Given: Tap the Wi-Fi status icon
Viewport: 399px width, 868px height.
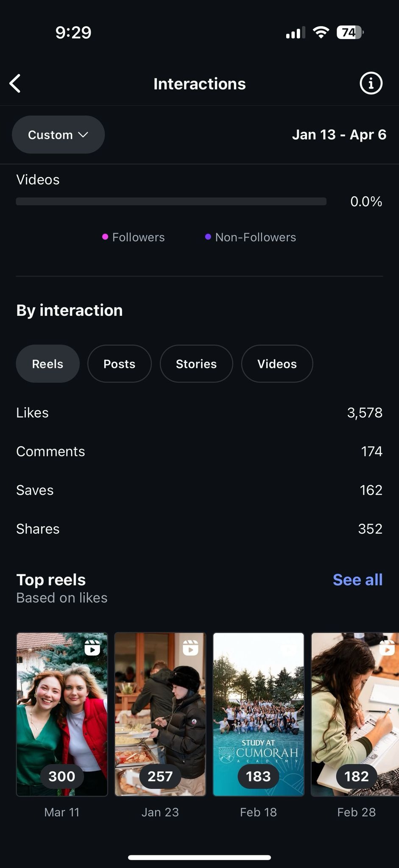Looking at the screenshot, I should [x=321, y=33].
